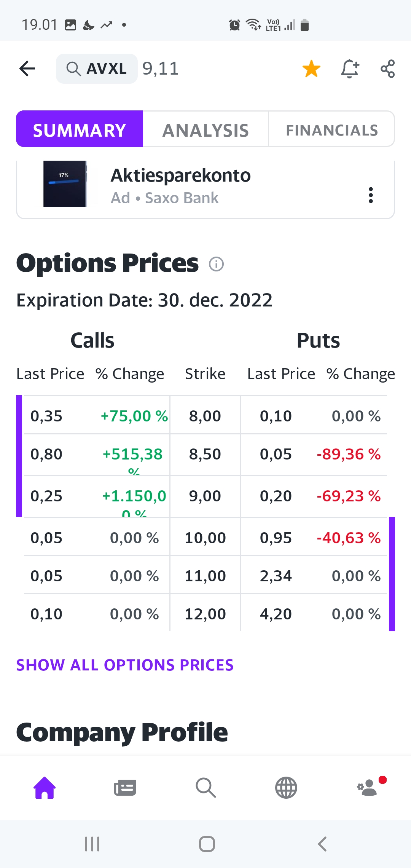Go to the home tab in the bottom bar
This screenshot has height=868, width=411.
(45, 787)
